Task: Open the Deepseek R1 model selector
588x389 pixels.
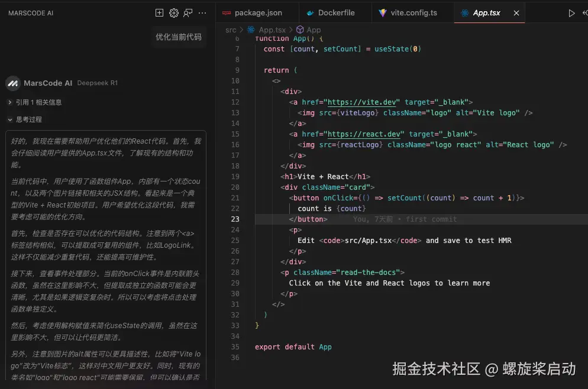Action: click(x=97, y=83)
